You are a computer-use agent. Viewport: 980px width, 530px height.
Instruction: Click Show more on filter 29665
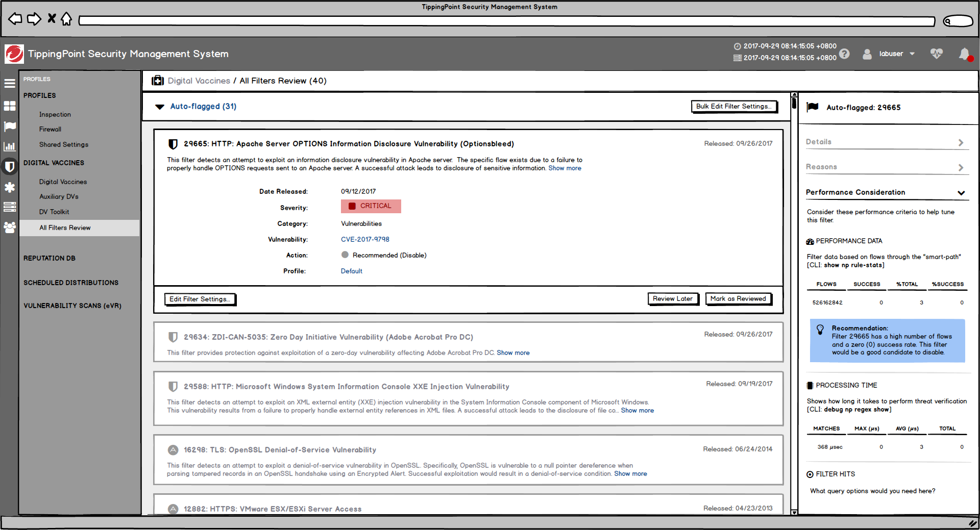pos(565,168)
